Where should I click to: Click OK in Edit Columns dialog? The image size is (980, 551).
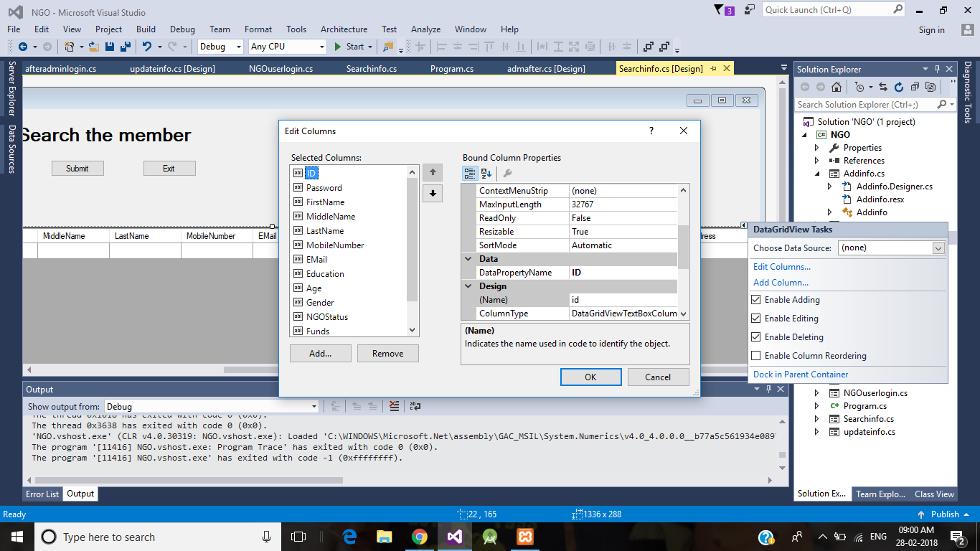tap(590, 377)
